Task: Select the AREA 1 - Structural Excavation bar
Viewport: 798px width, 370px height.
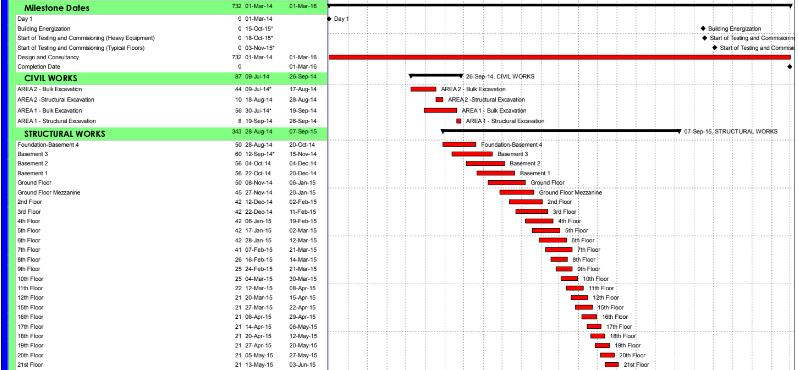Action: point(459,121)
